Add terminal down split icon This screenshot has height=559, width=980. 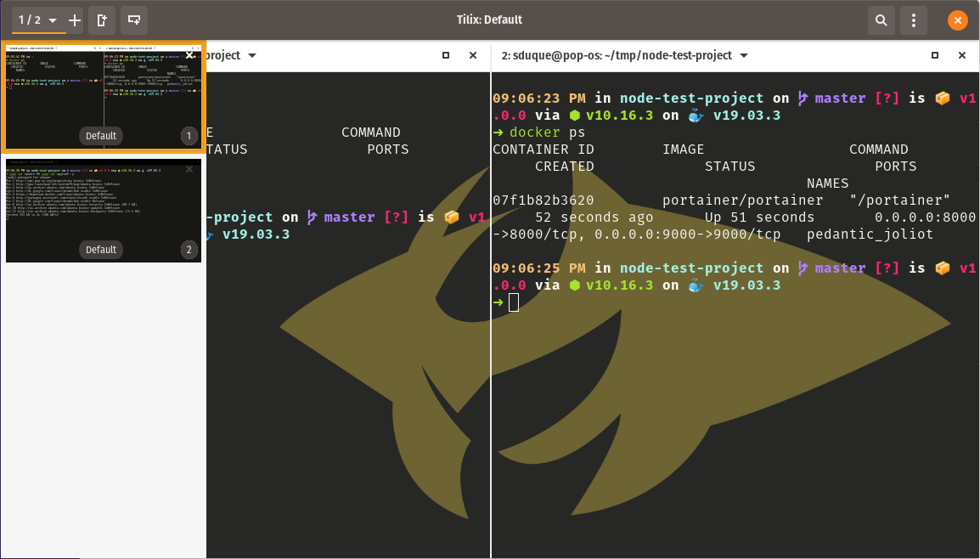coord(134,20)
